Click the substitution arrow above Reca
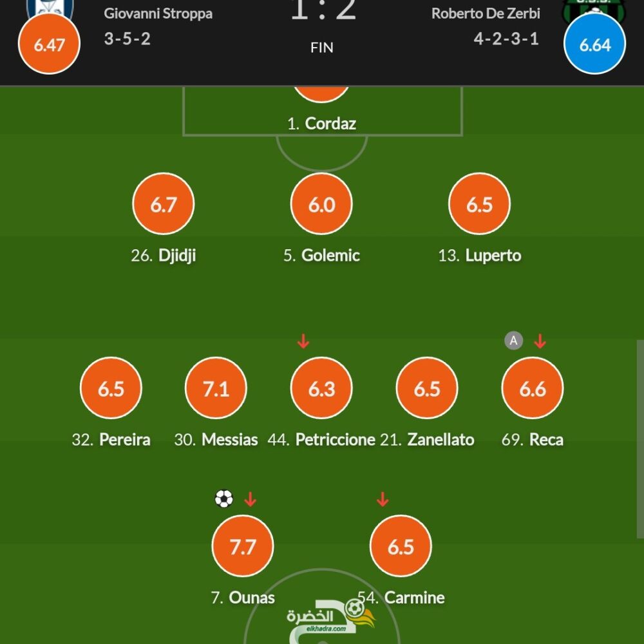 click(540, 341)
